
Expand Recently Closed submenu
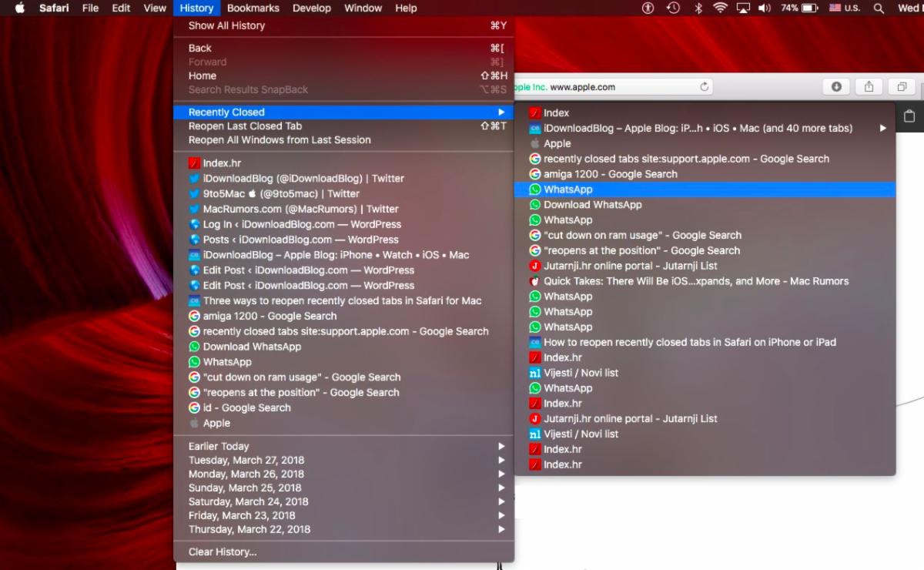pyautogui.click(x=344, y=112)
